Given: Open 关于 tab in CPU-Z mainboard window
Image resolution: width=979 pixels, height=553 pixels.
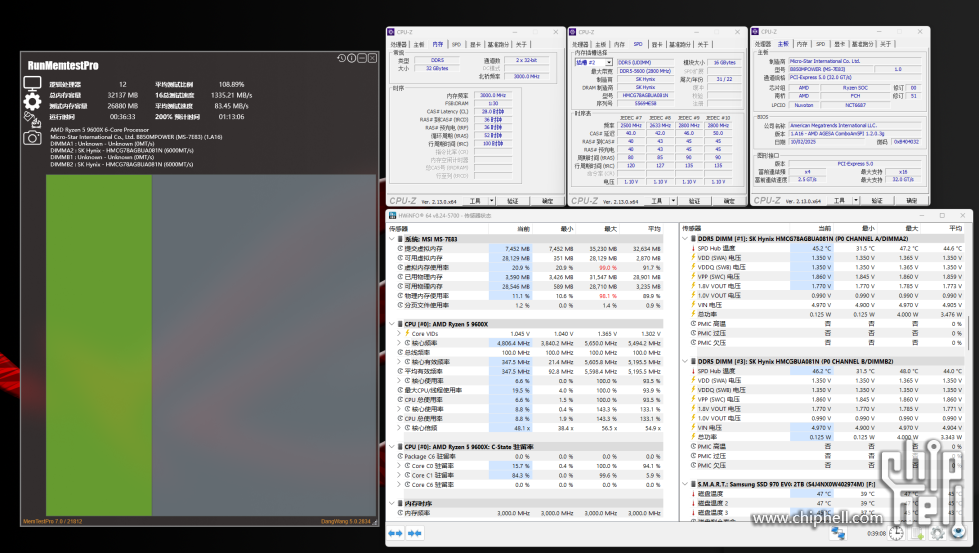Looking at the screenshot, I should [x=885, y=44].
